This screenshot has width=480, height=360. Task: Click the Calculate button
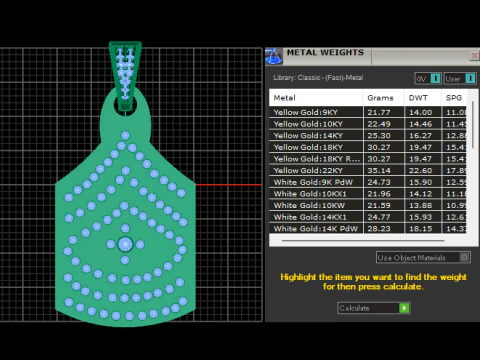[x=374, y=308]
